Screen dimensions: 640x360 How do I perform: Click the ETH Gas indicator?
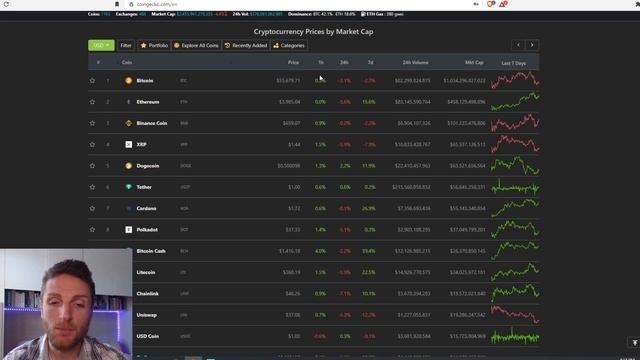pos(382,14)
